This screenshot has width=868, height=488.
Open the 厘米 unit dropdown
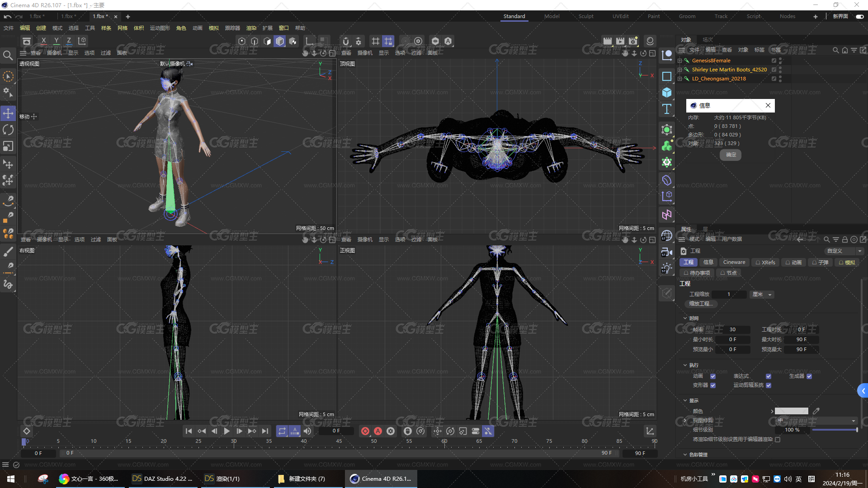click(x=762, y=295)
